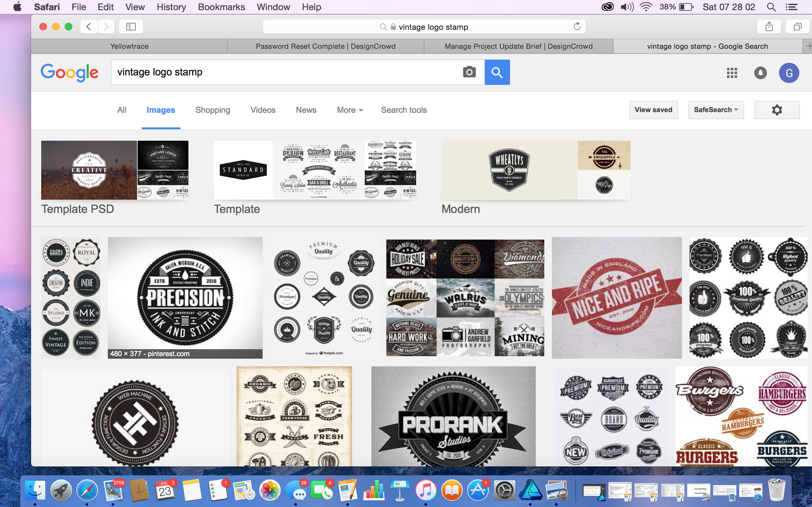Viewport: 812px width, 507px height.
Task: Show all tabs overview icon
Action: (797, 27)
